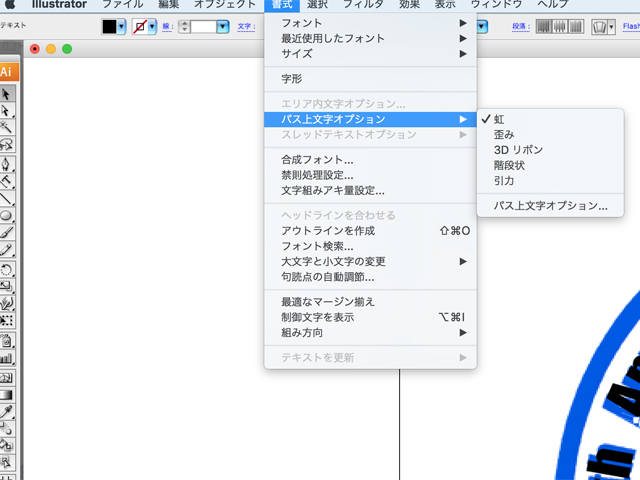This screenshot has height=480, width=640.
Task: Choose アウトラインを作成 from the menu
Action: [370, 231]
